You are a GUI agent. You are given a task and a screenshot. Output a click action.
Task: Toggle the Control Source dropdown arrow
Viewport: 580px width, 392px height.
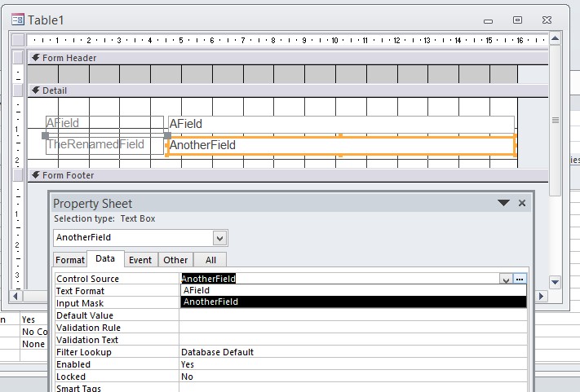[x=505, y=280]
